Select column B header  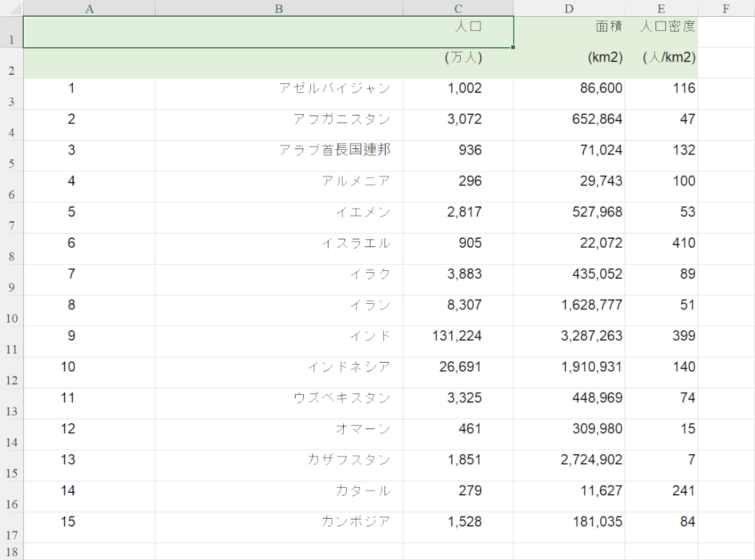pos(279,8)
